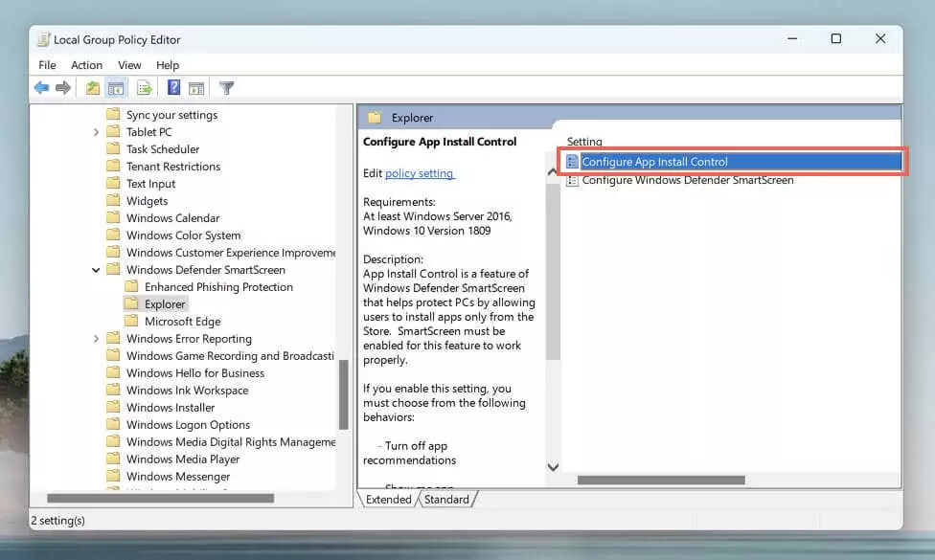This screenshot has height=560, width=935.
Task: Click the Export List toolbar icon
Action: (144, 88)
